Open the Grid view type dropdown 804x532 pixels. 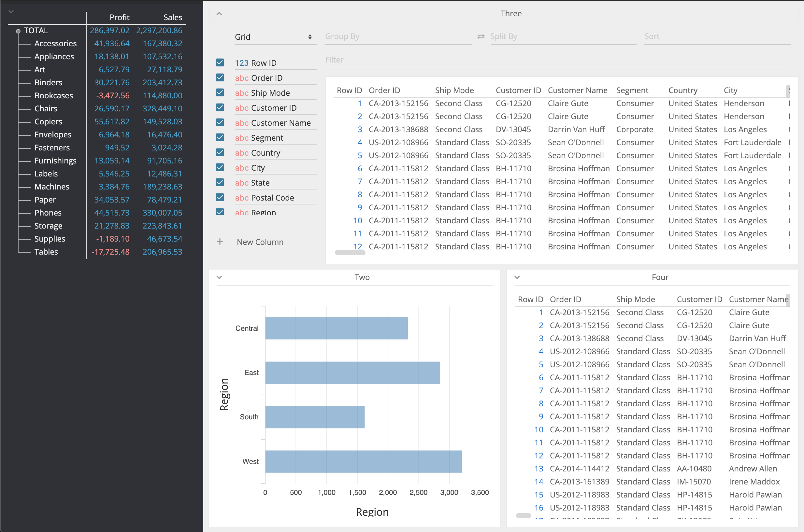[273, 37]
